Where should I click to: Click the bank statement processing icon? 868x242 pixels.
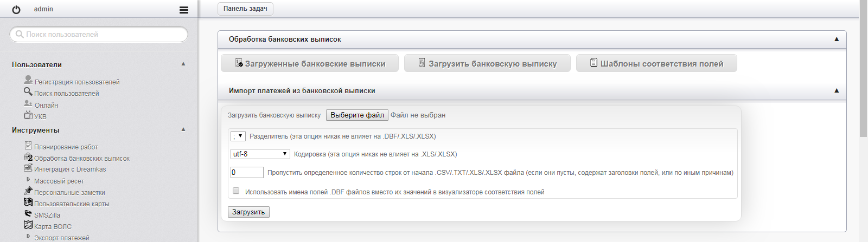(28, 157)
